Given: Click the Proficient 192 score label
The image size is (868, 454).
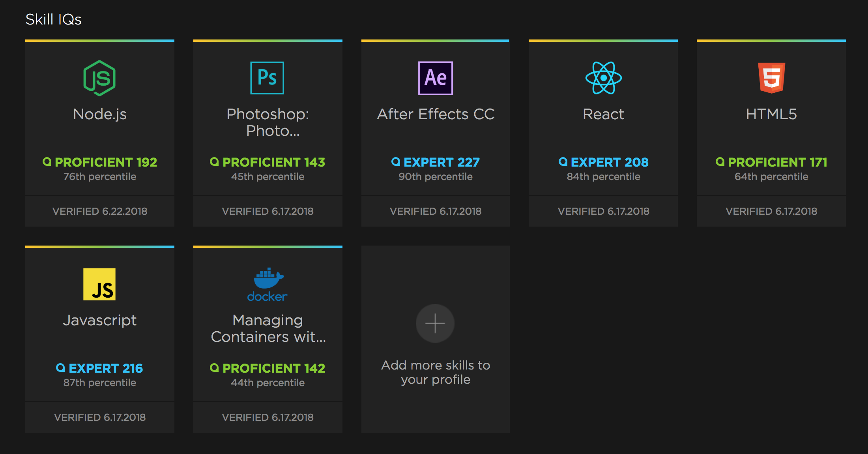Looking at the screenshot, I should [x=100, y=162].
